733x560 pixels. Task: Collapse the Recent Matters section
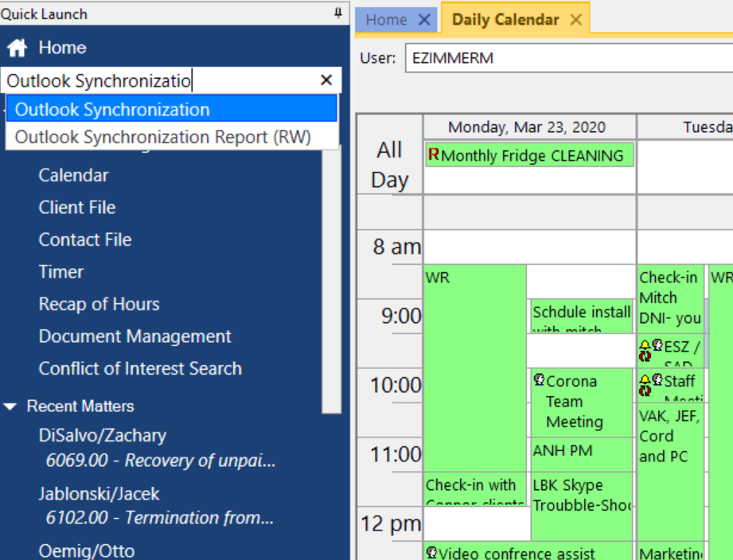[x=10, y=406]
